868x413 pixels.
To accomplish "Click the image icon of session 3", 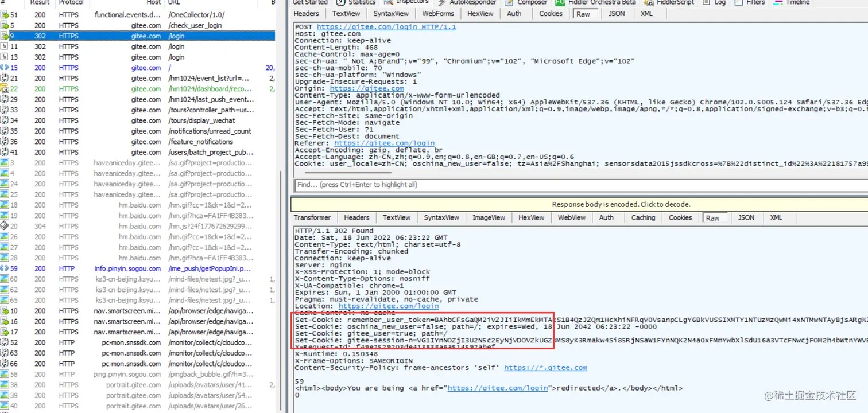I will (5, 163).
